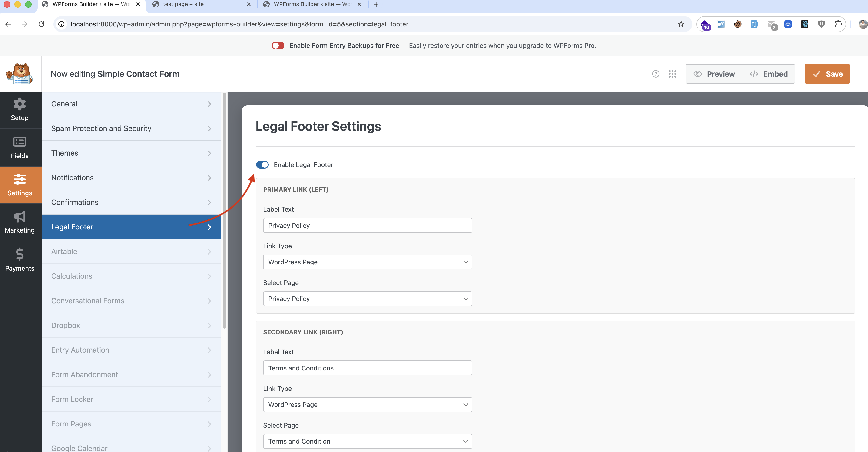Go back to previous page
This screenshot has width=868, height=452.
(x=8, y=24)
